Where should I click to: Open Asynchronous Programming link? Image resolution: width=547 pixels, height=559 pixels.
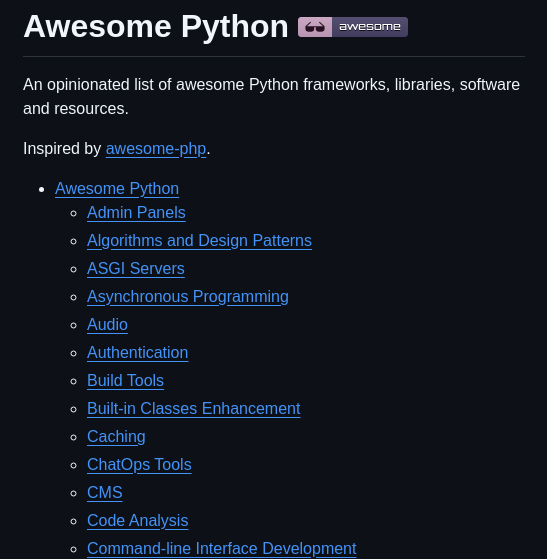[x=188, y=297]
